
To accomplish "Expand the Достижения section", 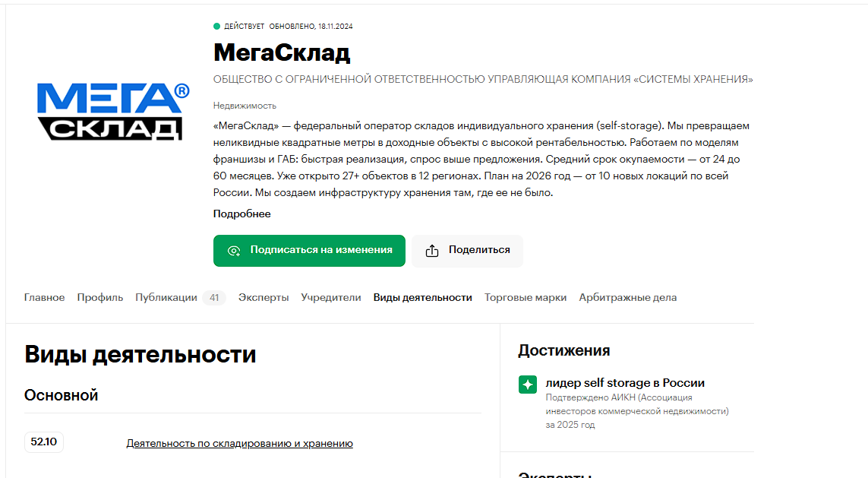I will pos(563,350).
